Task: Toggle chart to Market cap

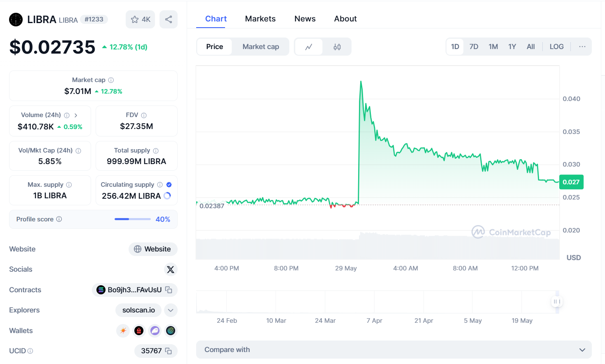Action: point(260,47)
